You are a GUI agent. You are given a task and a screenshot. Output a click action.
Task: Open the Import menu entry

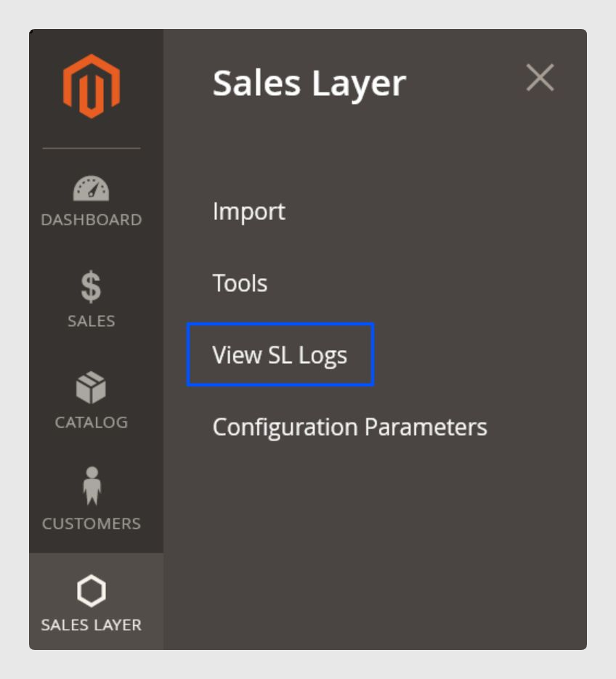click(x=248, y=211)
